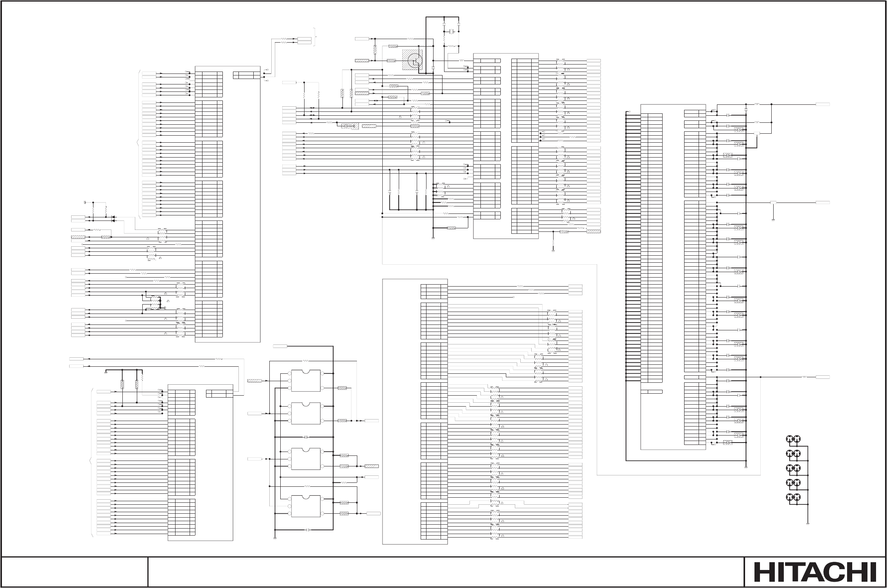Select the topmost 8-pin IC package outline
This screenshot has height=588, width=887.
[306, 381]
